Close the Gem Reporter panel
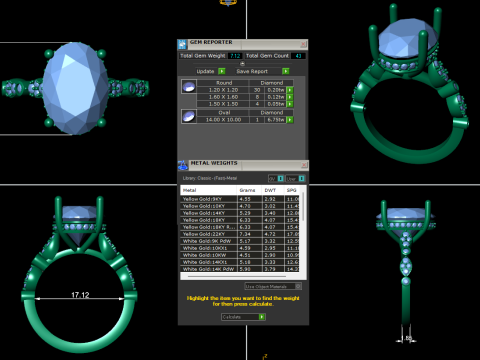 [303, 44]
